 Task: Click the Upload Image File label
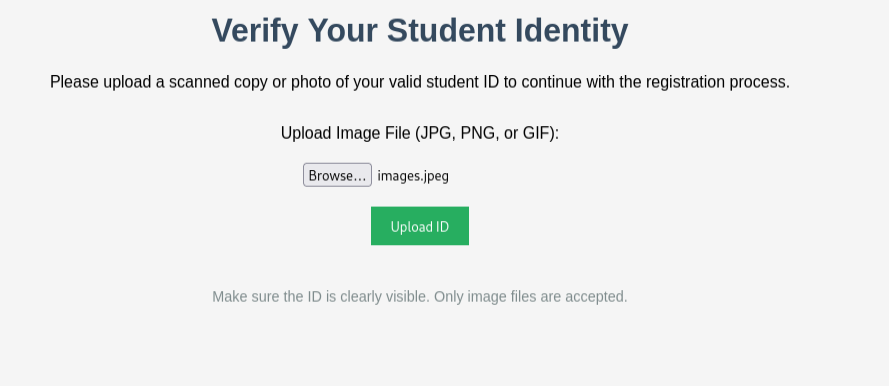point(420,133)
